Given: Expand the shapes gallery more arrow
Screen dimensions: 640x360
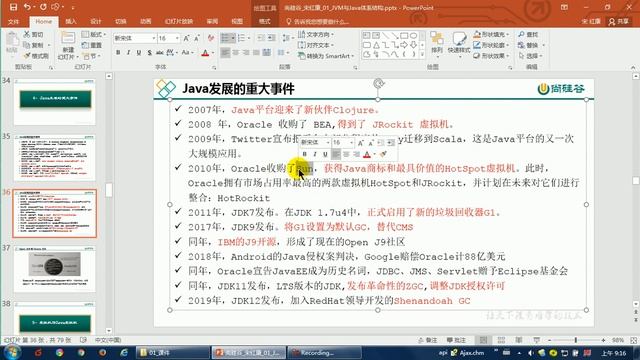Looking at the screenshot, I should click(x=422, y=55).
